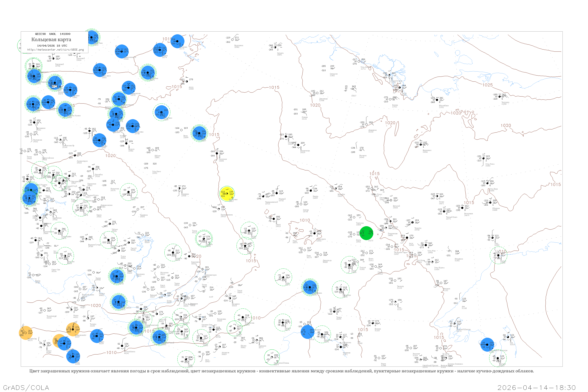The width and height of the screenshot is (588, 392).
Task: Click the 2026-04-14-18:30 timestamp at bottom right
Action: coord(536,387)
